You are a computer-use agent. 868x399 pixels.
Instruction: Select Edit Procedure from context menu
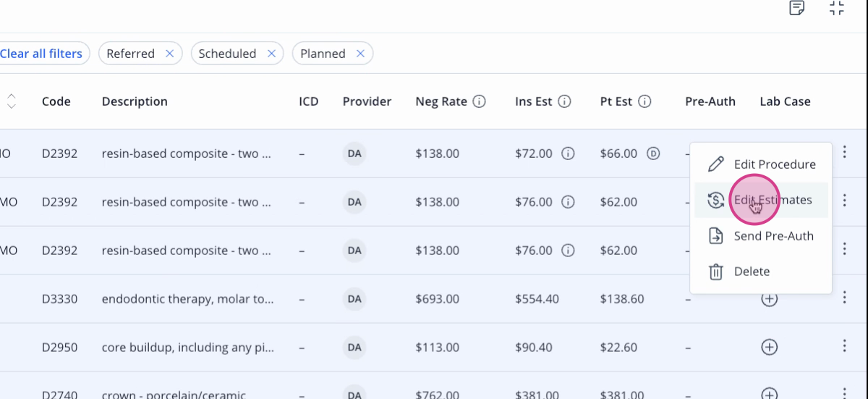tap(761, 164)
